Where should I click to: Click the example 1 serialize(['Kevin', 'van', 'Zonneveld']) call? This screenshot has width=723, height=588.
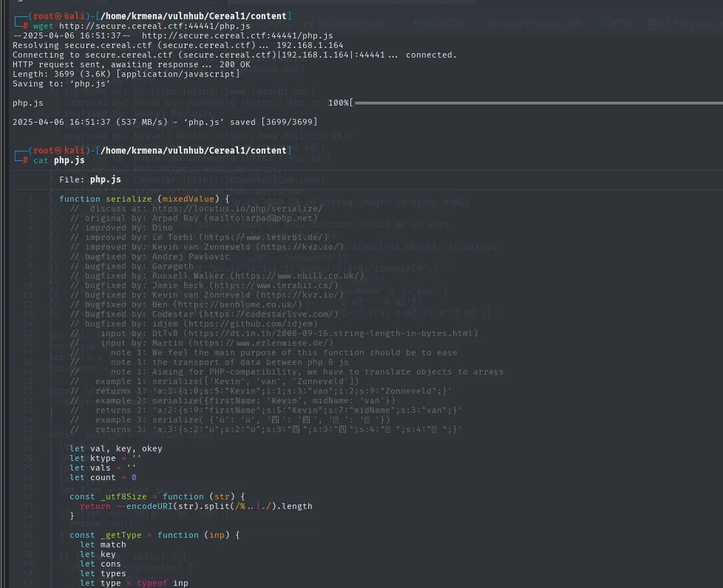point(256,382)
